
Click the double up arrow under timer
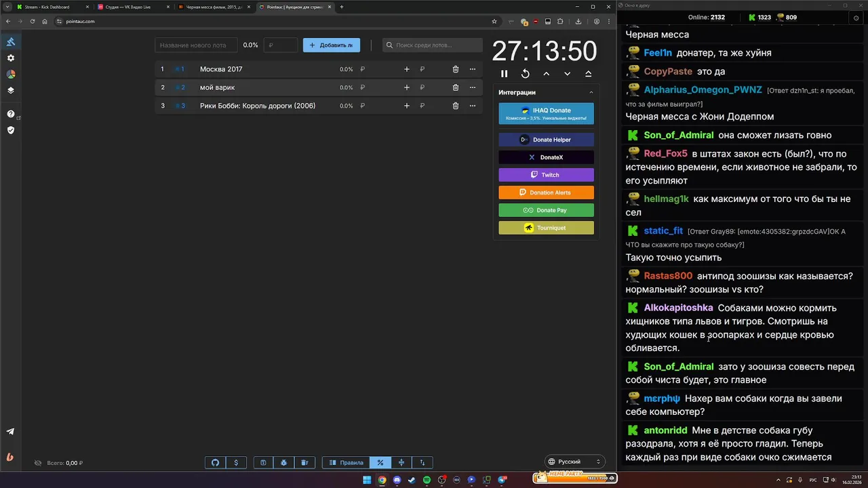click(588, 73)
